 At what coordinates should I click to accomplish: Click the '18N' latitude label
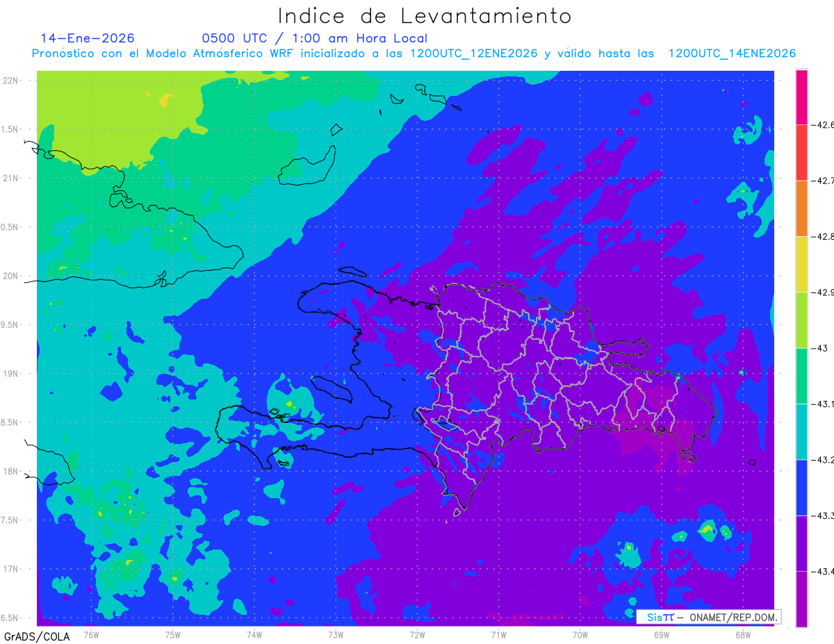(11, 471)
